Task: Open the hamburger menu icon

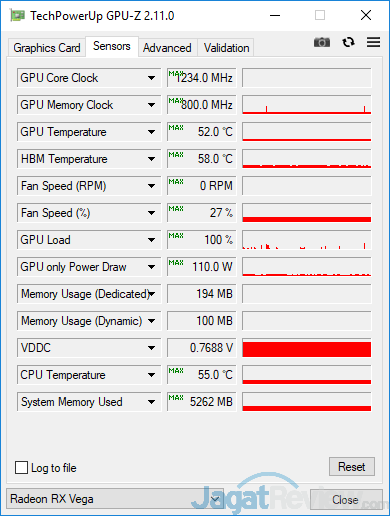Action: [x=373, y=42]
